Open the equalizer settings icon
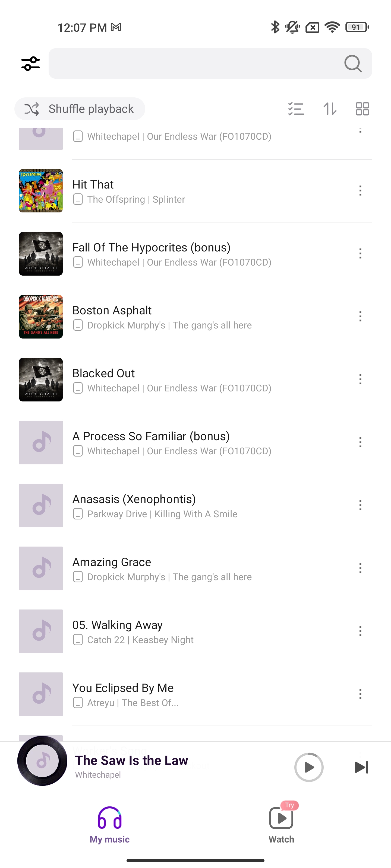 (x=30, y=63)
